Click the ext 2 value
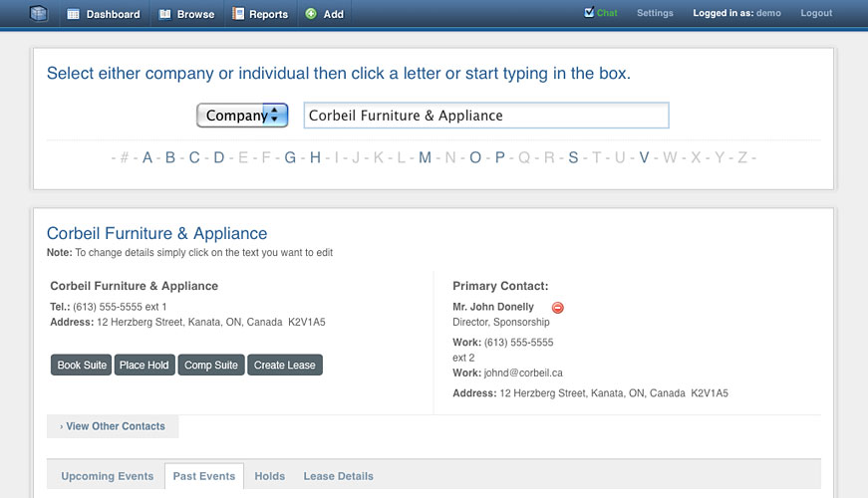Image resolution: width=868 pixels, height=498 pixels. click(x=463, y=358)
